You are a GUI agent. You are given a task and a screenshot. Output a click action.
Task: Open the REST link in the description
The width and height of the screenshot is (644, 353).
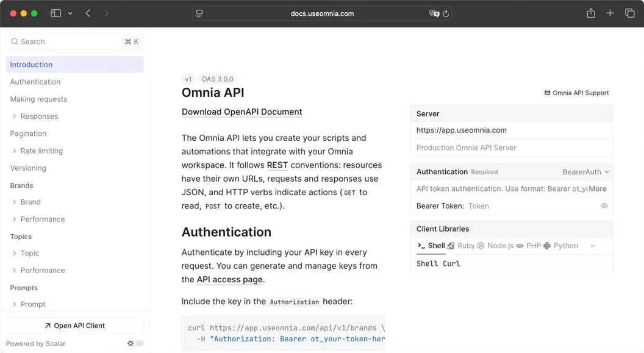(277, 165)
